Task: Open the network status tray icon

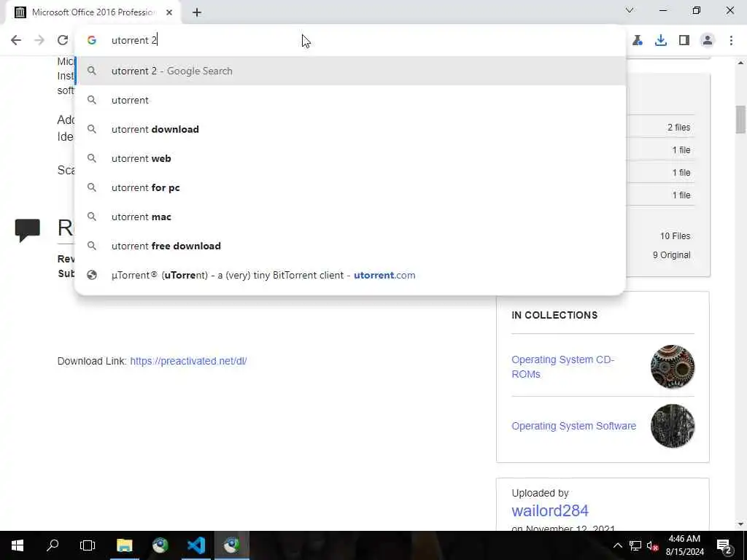Action: tap(635, 545)
